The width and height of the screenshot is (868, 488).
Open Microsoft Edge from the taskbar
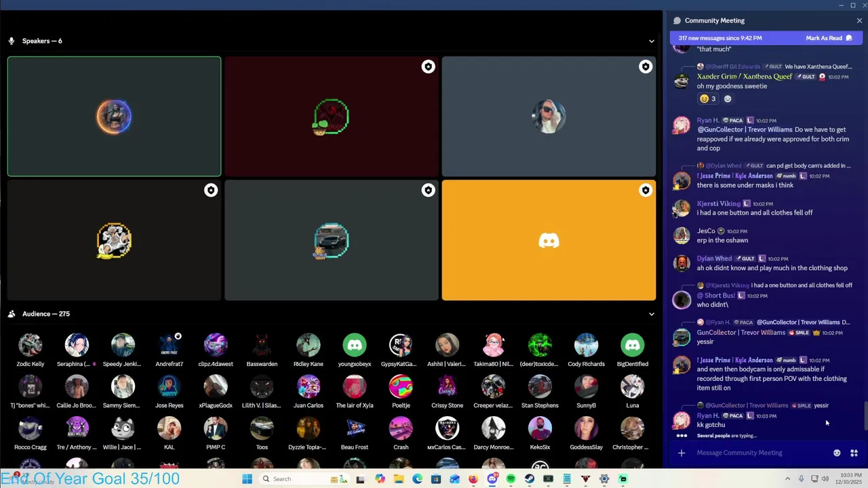(x=417, y=479)
